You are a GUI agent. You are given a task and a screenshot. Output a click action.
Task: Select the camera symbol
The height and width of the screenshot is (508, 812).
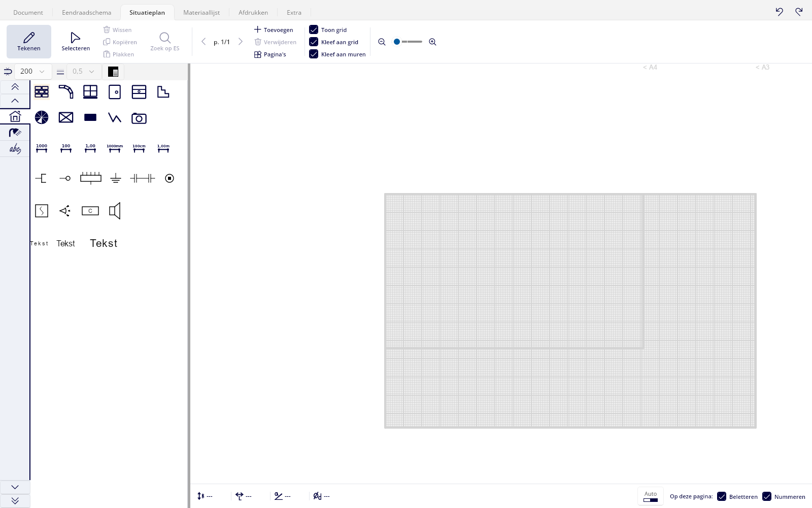coord(139,118)
